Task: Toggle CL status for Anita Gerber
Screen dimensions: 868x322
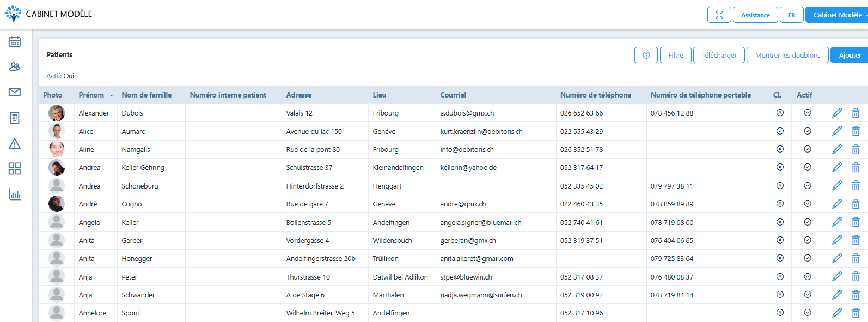Action: tap(780, 240)
